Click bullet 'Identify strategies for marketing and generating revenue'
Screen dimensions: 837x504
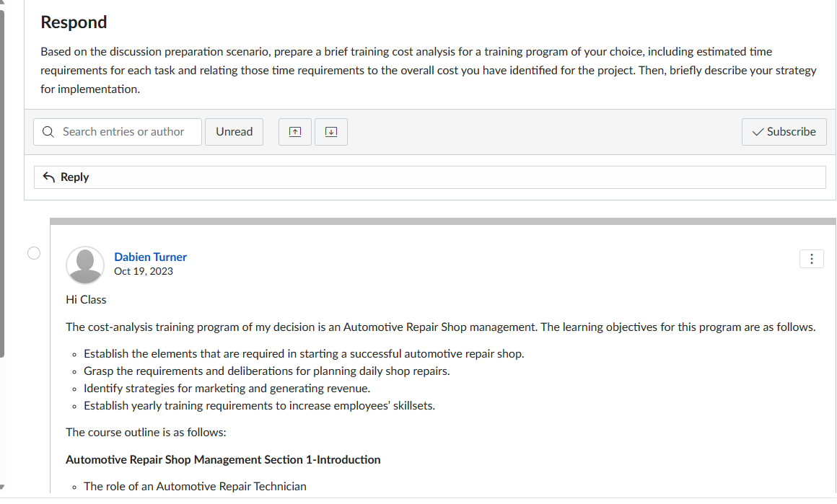(x=227, y=388)
